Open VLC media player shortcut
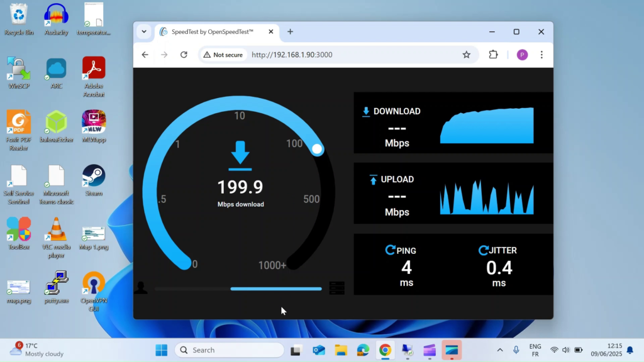The height and width of the screenshot is (362, 644). [x=56, y=238]
